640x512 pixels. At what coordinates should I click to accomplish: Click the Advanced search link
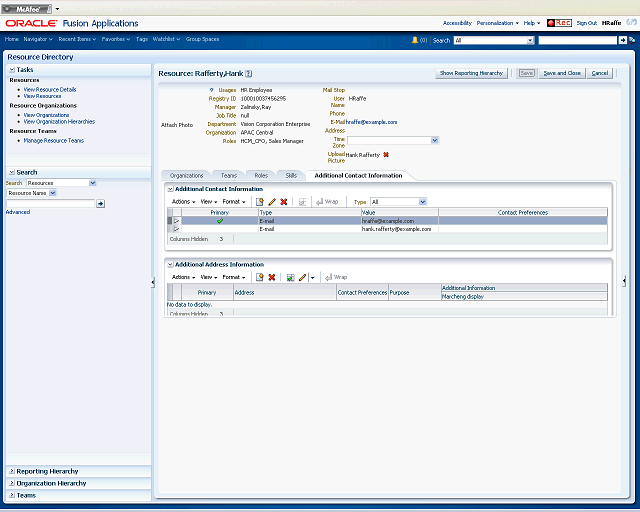[18, 212]
